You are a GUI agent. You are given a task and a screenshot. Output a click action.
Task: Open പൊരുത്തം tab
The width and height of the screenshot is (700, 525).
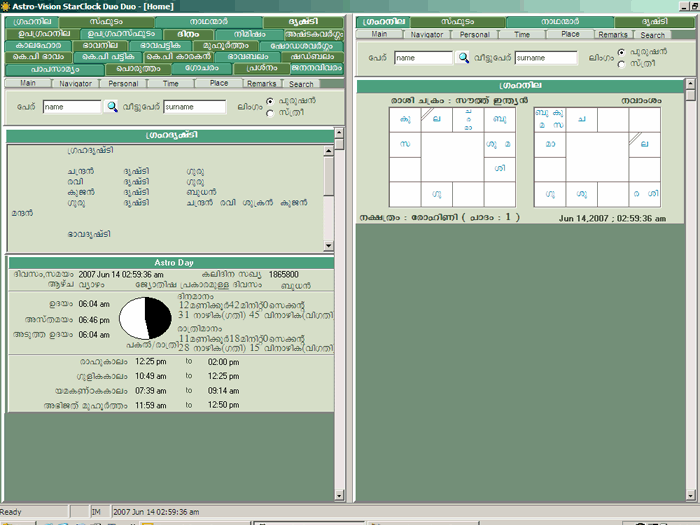click(138, 69)
